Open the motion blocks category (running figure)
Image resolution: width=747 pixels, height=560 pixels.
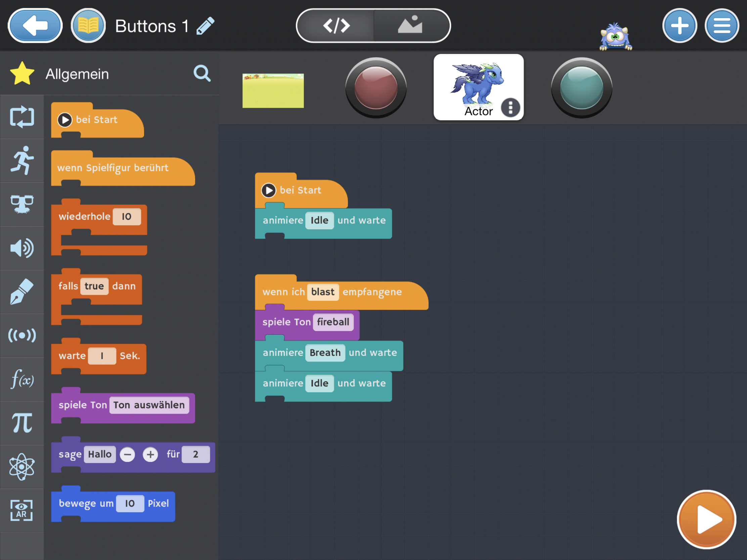22,161
